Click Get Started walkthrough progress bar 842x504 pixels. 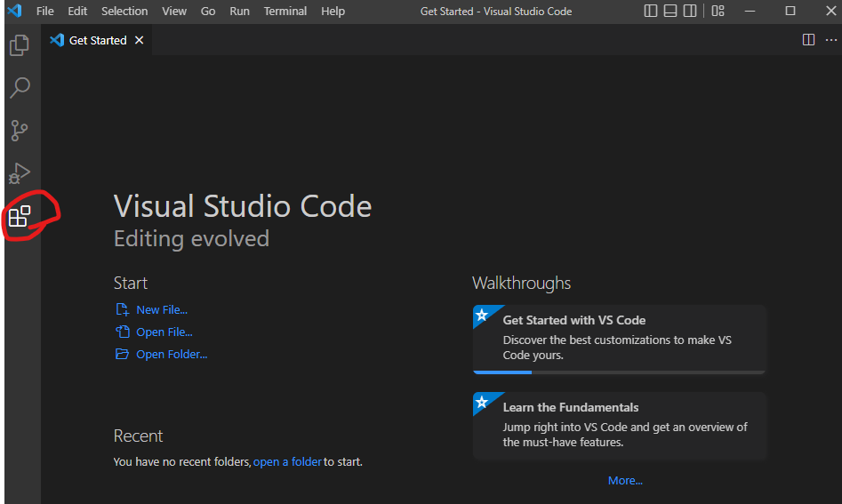[619, 372]
